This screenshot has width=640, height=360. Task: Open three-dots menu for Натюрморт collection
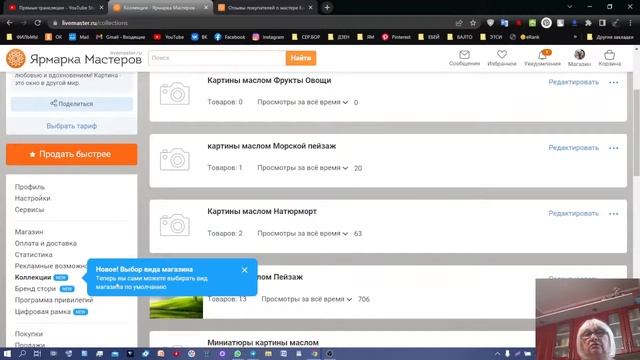(613, 214)
